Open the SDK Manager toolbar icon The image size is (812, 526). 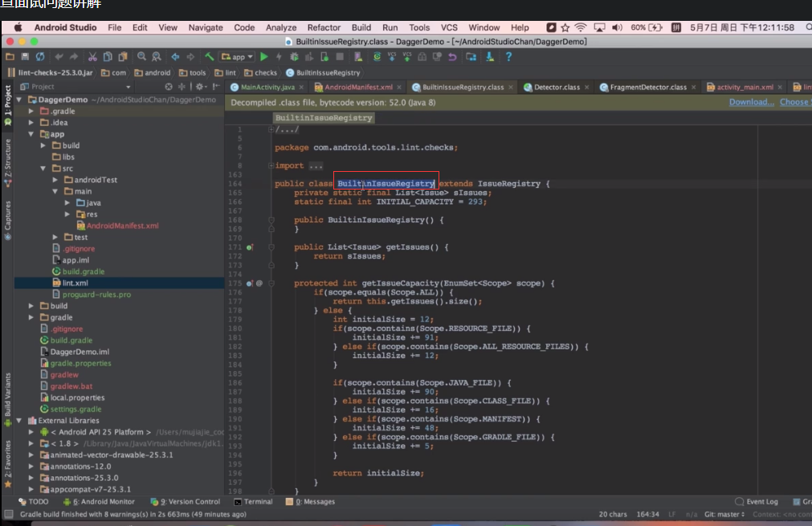(490, 57)
